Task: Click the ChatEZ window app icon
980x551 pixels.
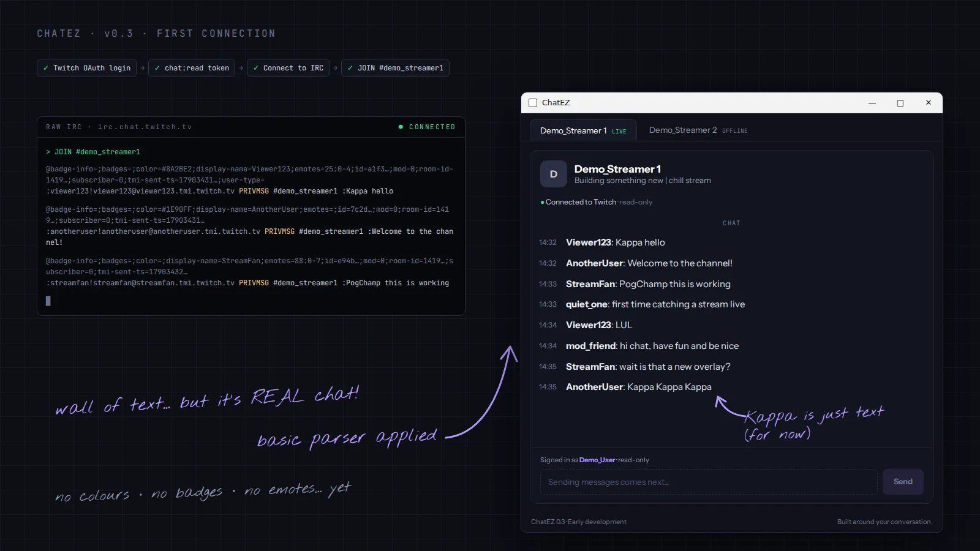Action: (533, 103)
